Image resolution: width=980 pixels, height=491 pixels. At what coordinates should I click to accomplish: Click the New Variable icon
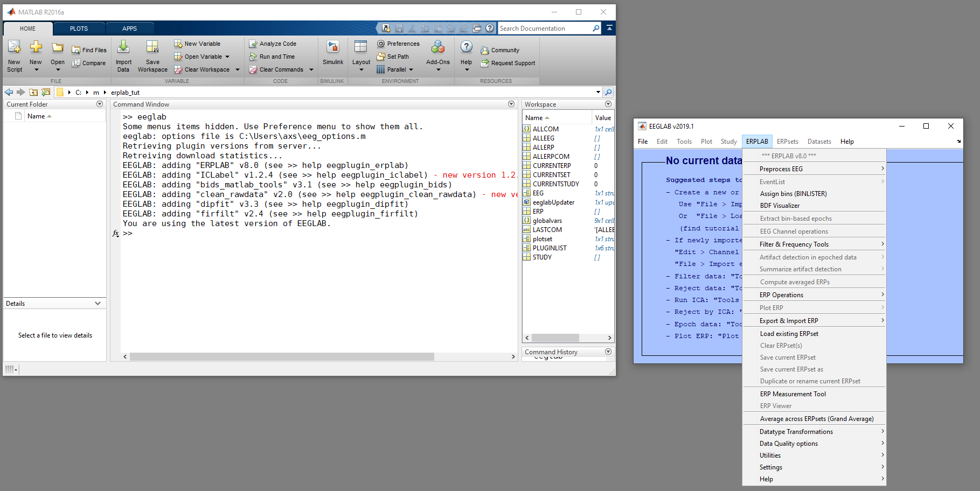[x=178, y=44]
